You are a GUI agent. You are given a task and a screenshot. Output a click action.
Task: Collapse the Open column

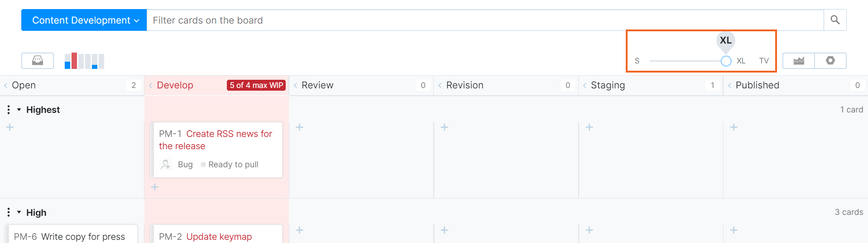(x=5, y=85)
